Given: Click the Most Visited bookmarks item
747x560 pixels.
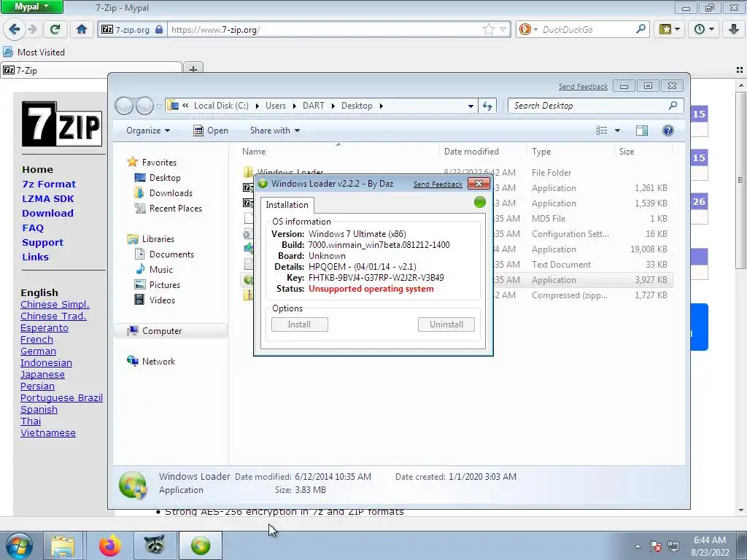Looking at the screenshot, I should tap(34, 52).
